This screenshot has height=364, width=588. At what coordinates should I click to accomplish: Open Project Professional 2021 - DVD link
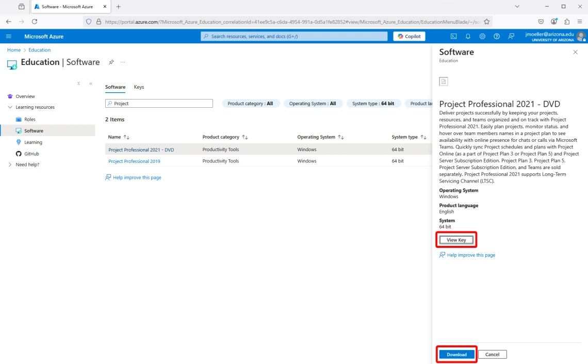(x=141, y=150)
